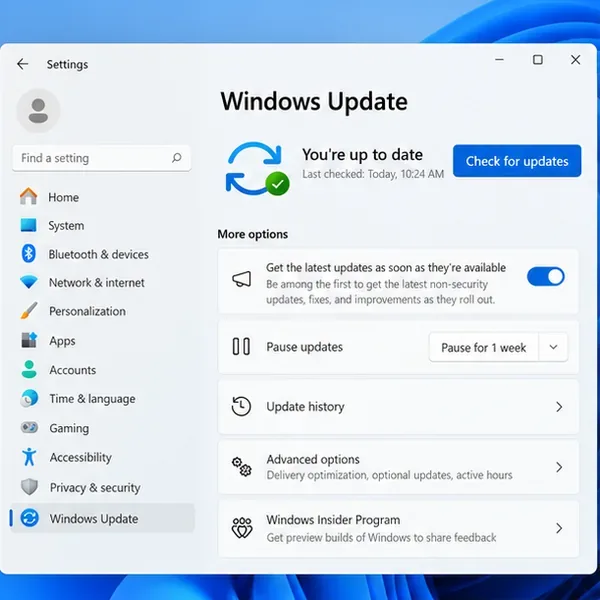Minimize the Settings window
The image size is (600, 600).
(499, 60)
